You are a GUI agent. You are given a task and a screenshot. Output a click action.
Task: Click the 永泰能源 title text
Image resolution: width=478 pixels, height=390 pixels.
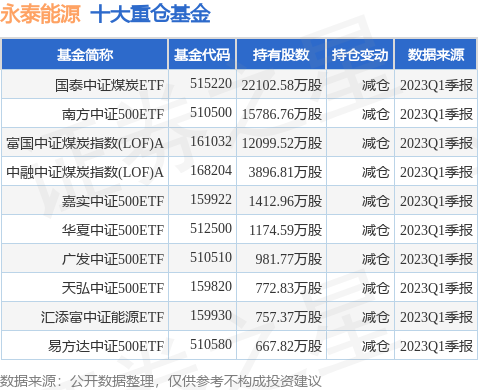click(x=40, y=14)
